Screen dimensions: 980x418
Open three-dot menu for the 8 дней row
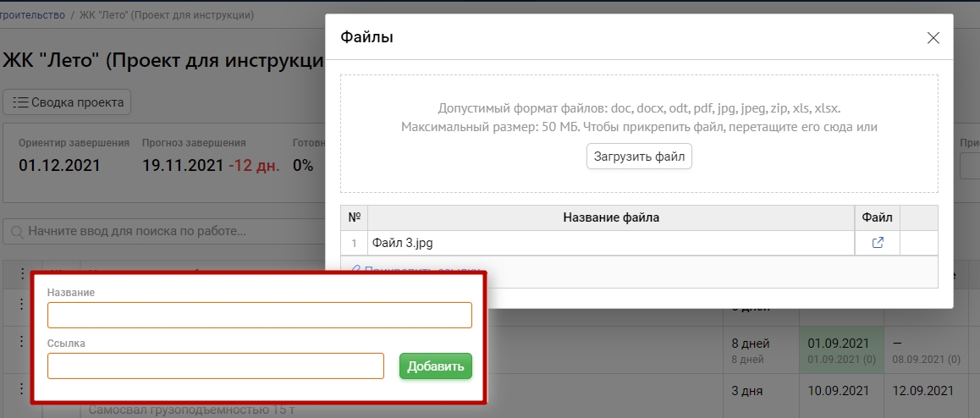click(22, 341)
